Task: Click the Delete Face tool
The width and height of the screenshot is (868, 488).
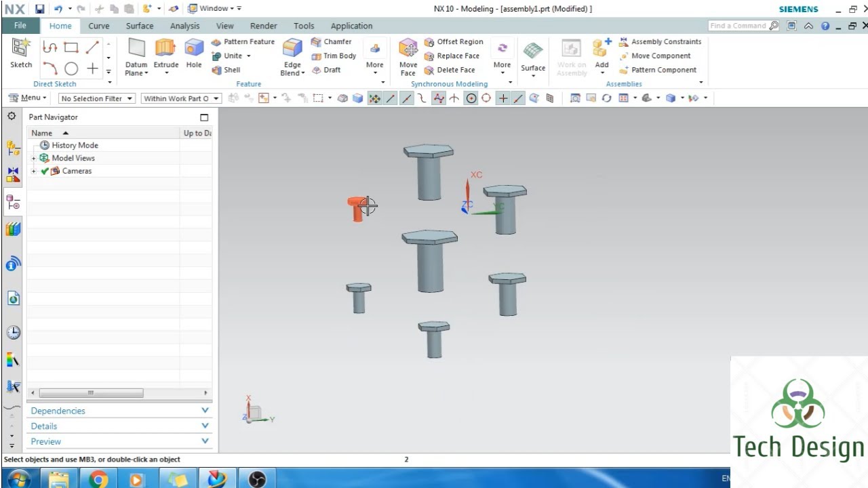Action: (x=450, y=70)
